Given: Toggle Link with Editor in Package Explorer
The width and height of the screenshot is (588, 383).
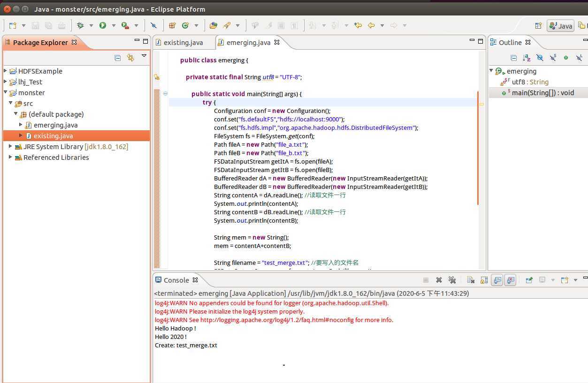Looking at the screenshot, I should coord(130,58).
